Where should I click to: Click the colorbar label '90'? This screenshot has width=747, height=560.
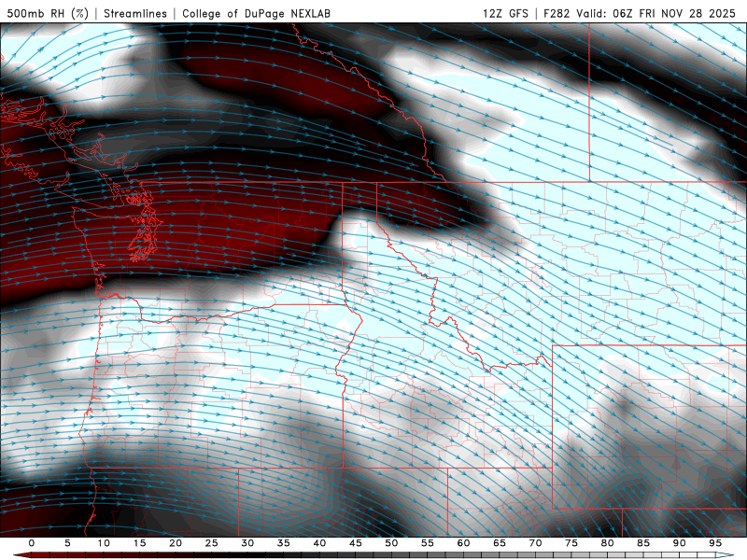(680, 543)
